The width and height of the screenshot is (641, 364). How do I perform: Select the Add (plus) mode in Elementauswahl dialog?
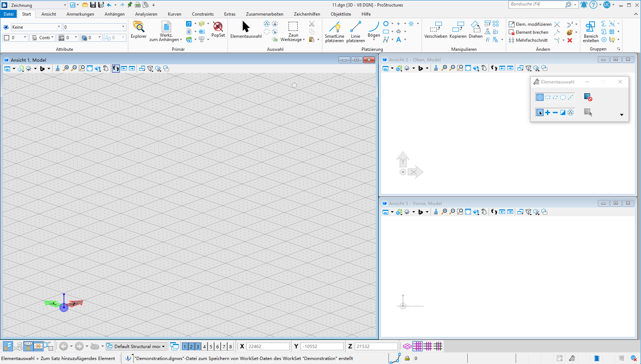pyautogui.click(x=548, y=113)
